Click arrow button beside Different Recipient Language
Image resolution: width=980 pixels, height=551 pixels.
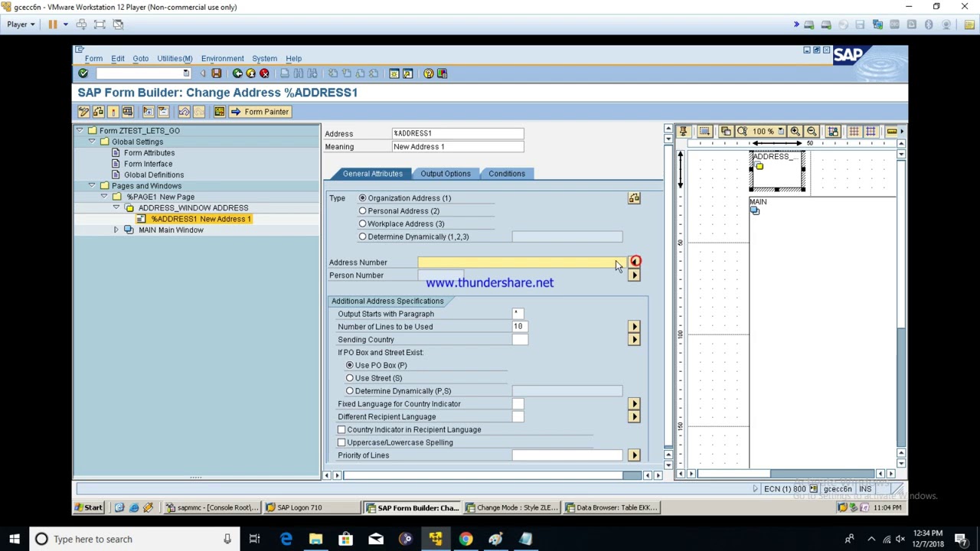click(x=634, y=417)
